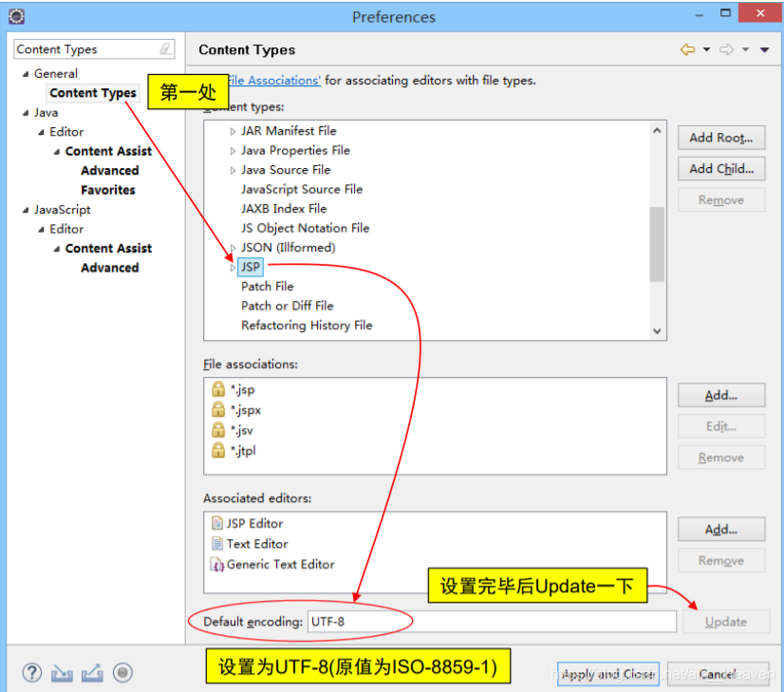Clear the filter text with eraser icon
This screenshot has width=784, height=692.
[x=165, y=49]
